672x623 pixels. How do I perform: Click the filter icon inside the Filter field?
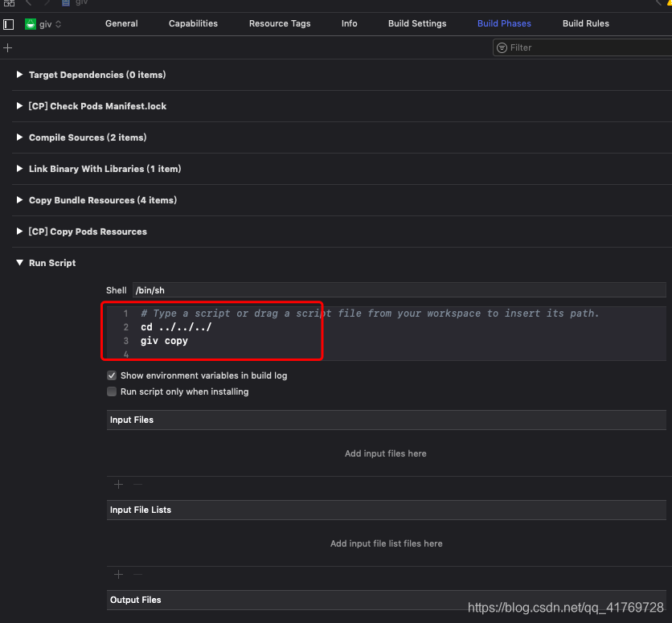501,47
